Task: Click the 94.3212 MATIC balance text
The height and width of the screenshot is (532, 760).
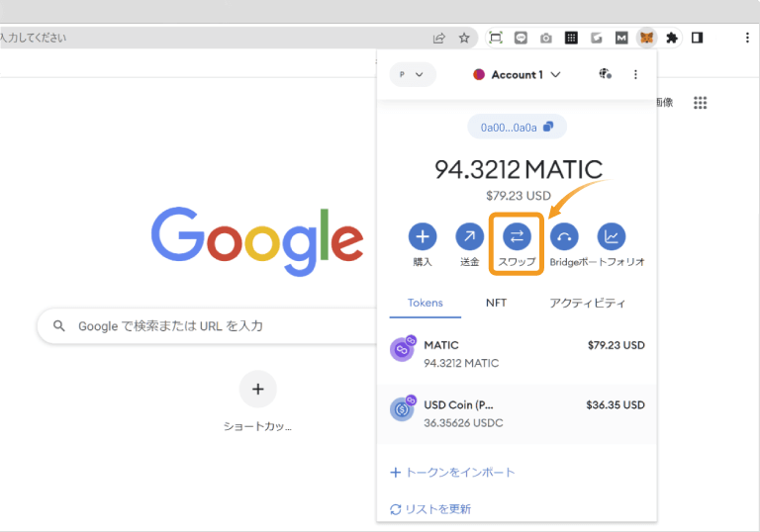Action: tap(519, 169)
